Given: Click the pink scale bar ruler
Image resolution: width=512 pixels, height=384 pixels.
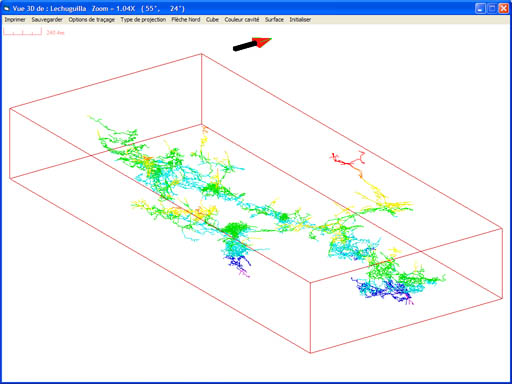Looking at the screenshot, I should coord(23,32).
